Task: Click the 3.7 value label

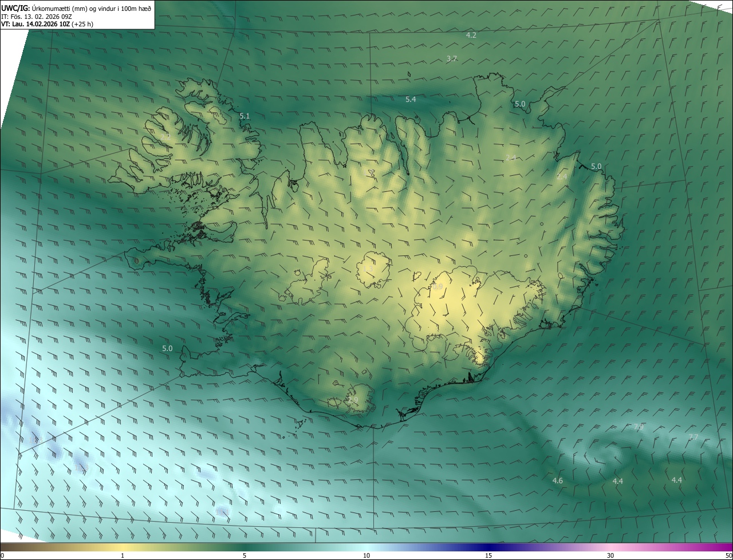Action: click(452, 59)
